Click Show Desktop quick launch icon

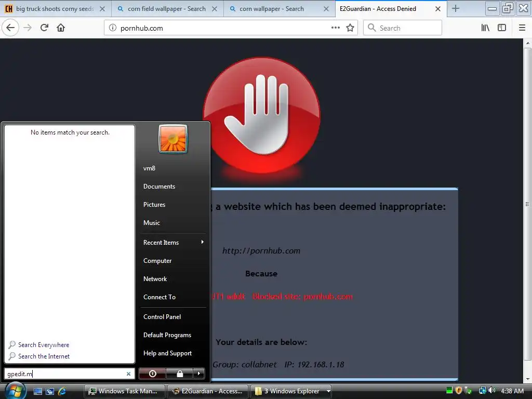(38, 391)
